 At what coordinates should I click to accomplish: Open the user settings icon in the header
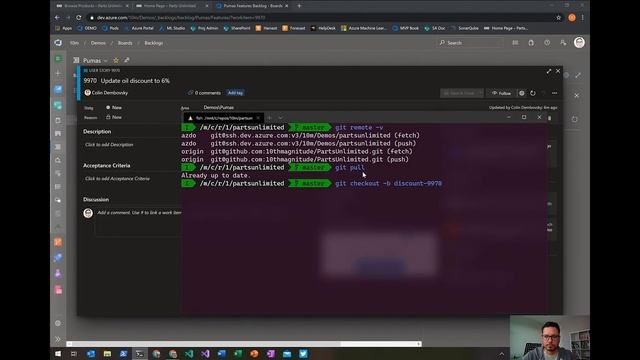563,42
